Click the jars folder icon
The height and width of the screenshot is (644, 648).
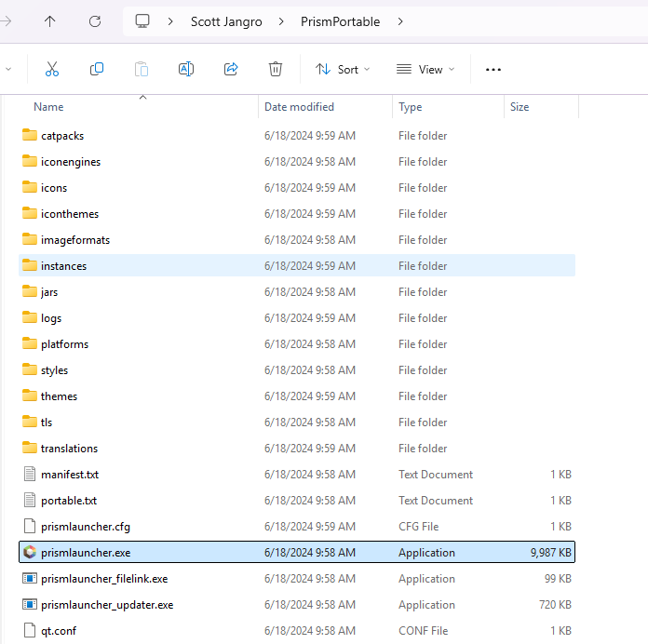pyautogui.click(x=30, y=291)
